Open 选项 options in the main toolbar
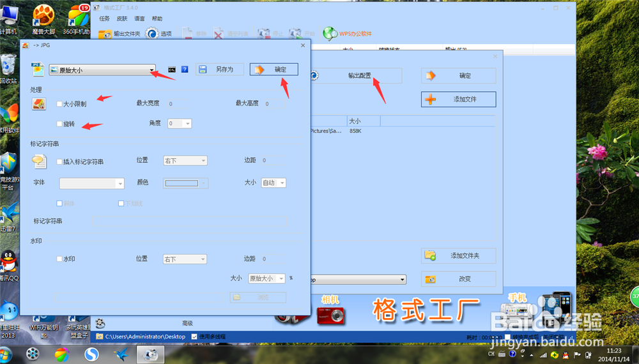Screen dimensions: 639x364 pos(152,33)
